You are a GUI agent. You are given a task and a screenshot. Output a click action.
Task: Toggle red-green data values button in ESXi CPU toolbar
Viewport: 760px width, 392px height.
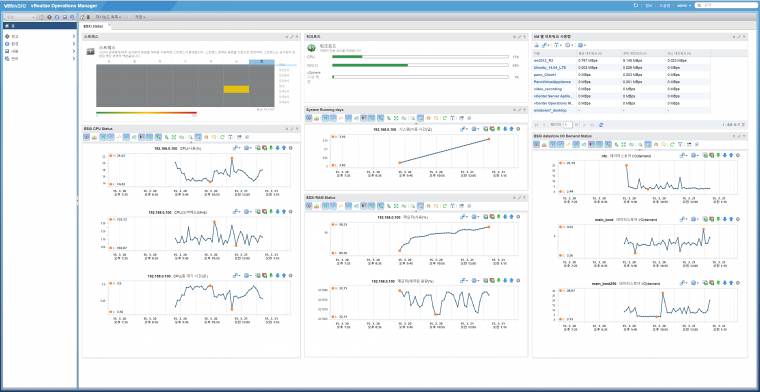pos(142,137)
